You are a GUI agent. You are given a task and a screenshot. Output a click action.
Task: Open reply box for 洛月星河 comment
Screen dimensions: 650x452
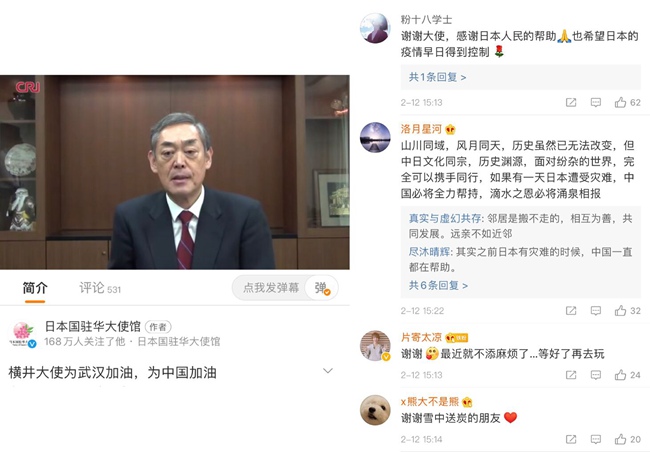pos(596,311)
